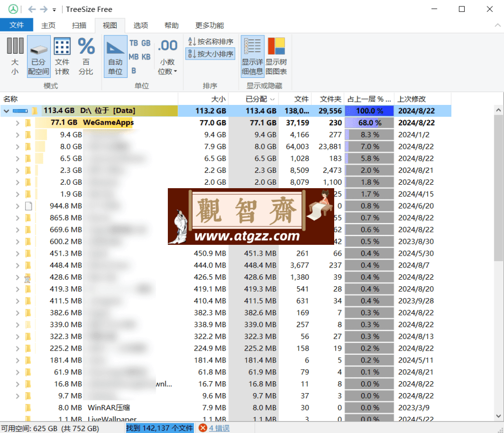Sort by the 大小 size column header
This screenshot has width=504, height=433.
[203, 99]
